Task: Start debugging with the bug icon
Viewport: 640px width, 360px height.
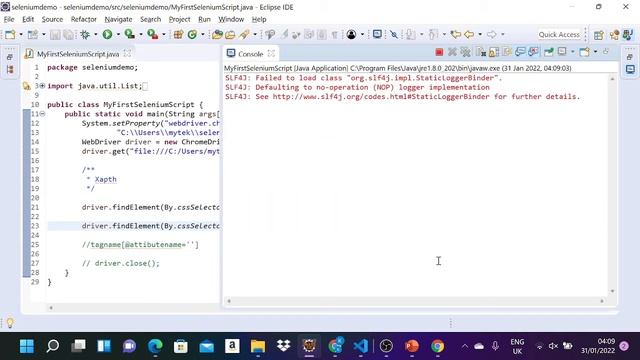Action: [85, 35]
